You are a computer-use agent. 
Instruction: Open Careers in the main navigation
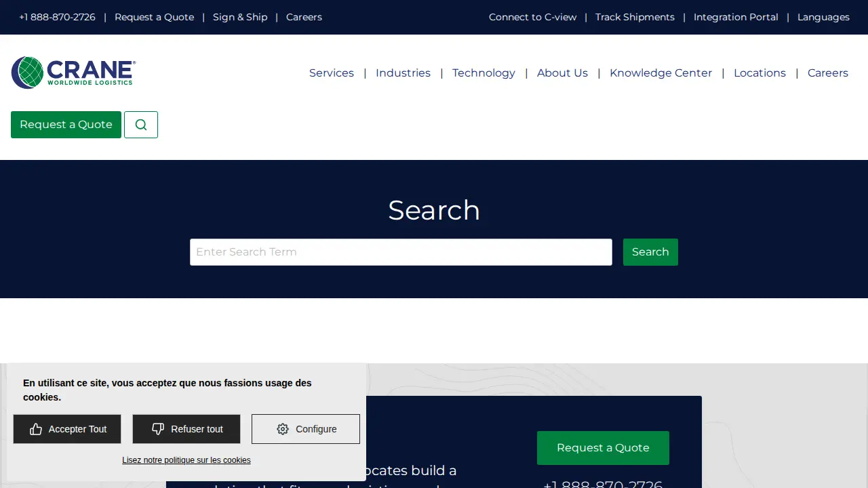[x=828, y=73]
